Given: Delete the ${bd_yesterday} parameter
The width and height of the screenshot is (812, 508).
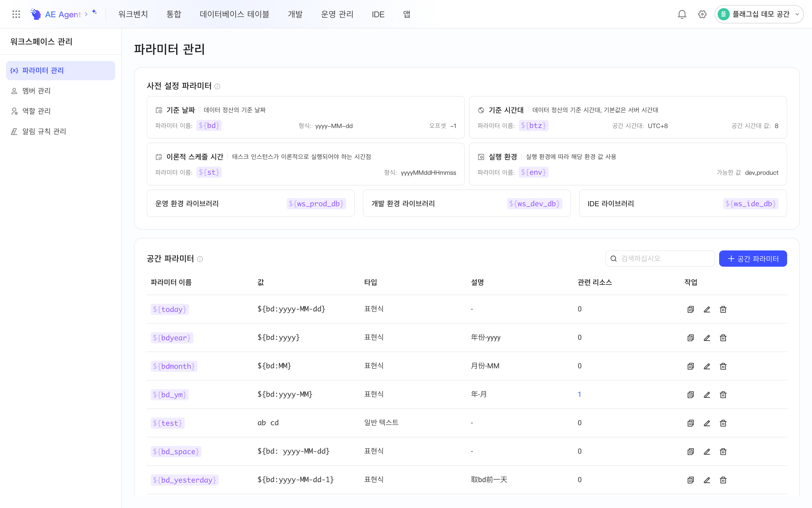Looking at the screenshot, I should coord(723,480).
